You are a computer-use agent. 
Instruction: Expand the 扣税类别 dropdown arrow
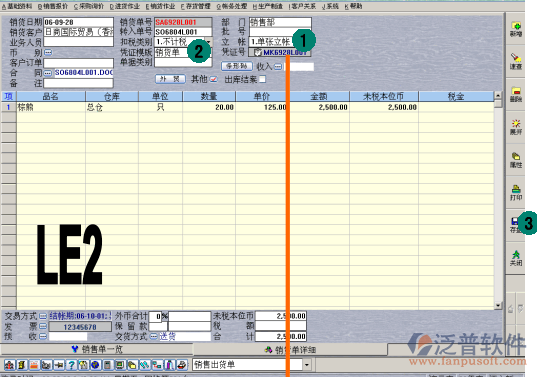pos(208,42)
